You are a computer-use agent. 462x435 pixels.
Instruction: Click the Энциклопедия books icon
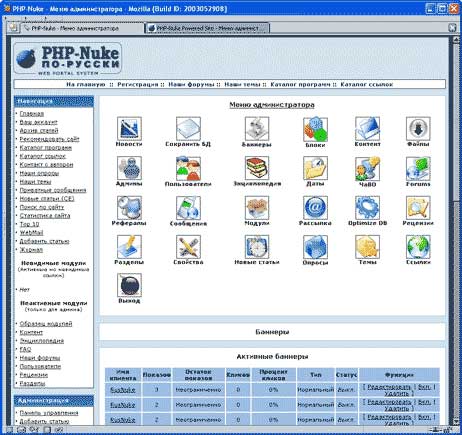(x=257, y=168)
